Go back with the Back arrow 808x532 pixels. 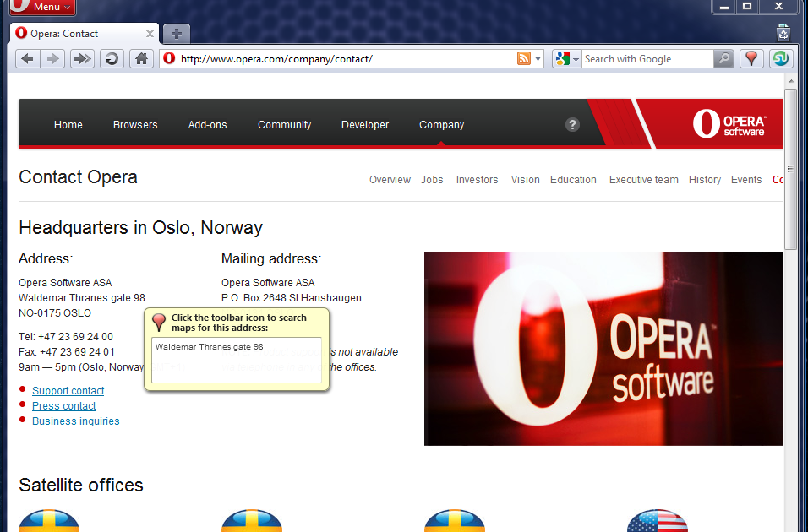click(28, 59)
